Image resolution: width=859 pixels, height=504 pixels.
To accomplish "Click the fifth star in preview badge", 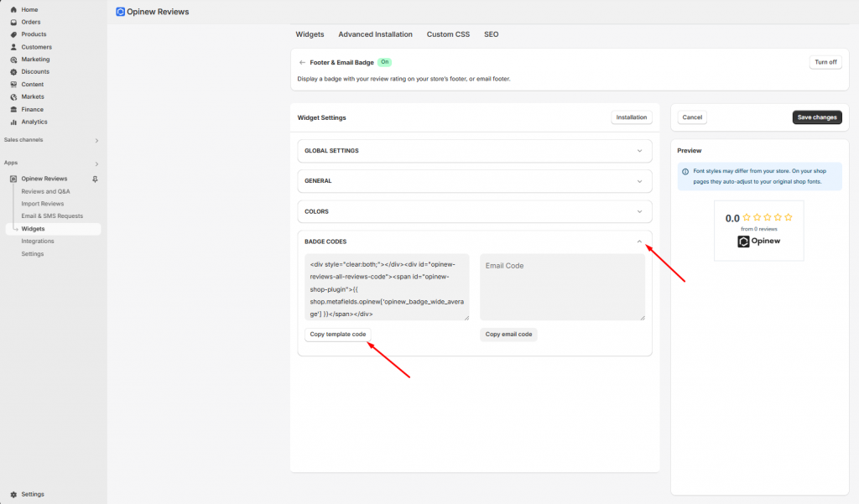I will point(789,217).
